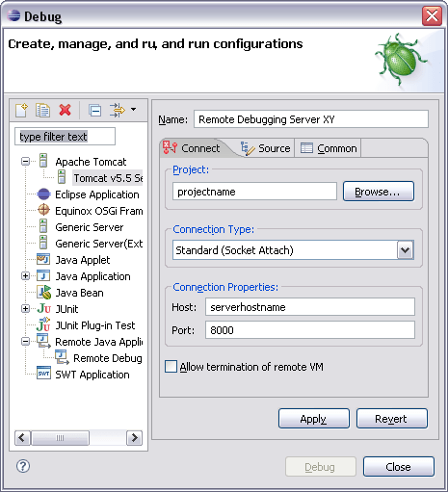Screen dimensions: 448x492
Task: Select the Java Applet item
Action: pos(83,260)
